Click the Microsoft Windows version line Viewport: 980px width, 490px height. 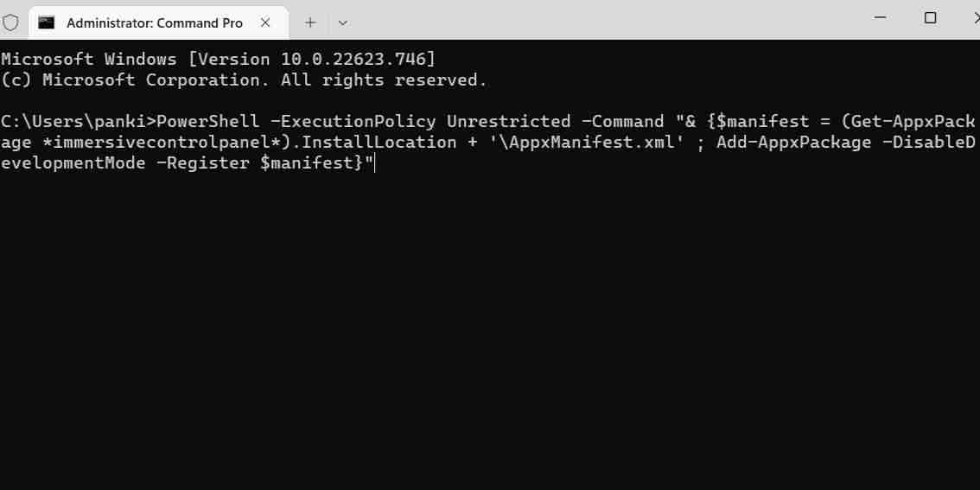pyautogui.click(x=218, y=59)
